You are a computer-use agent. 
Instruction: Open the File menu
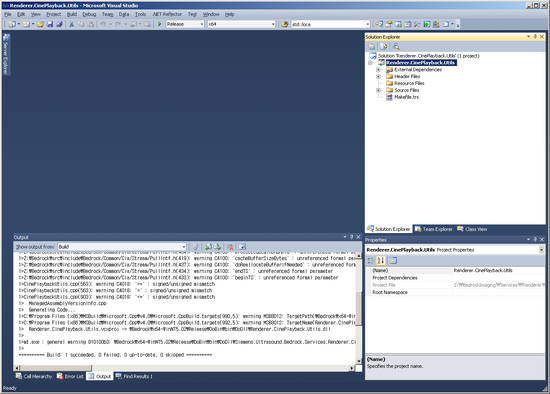8,14
